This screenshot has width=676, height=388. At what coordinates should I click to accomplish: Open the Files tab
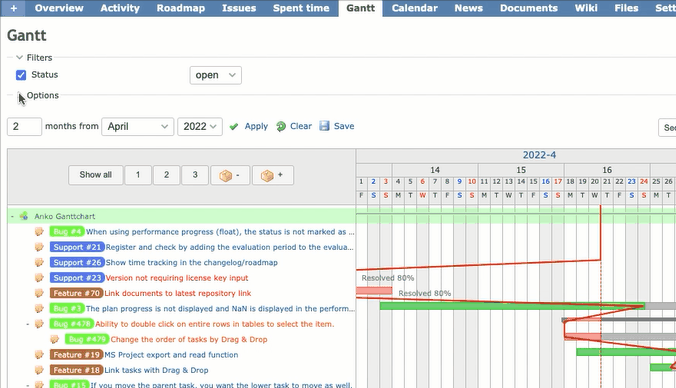(626, 8)
